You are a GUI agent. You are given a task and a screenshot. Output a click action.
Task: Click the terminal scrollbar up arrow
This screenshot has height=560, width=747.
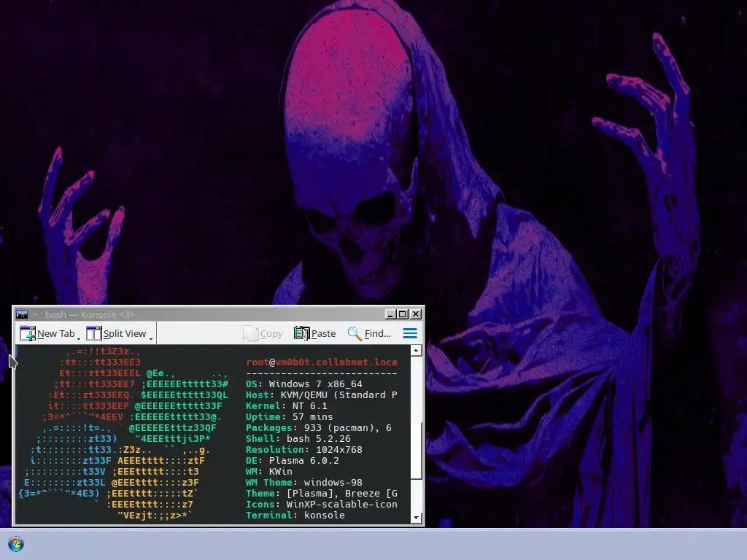pos(416,351)
